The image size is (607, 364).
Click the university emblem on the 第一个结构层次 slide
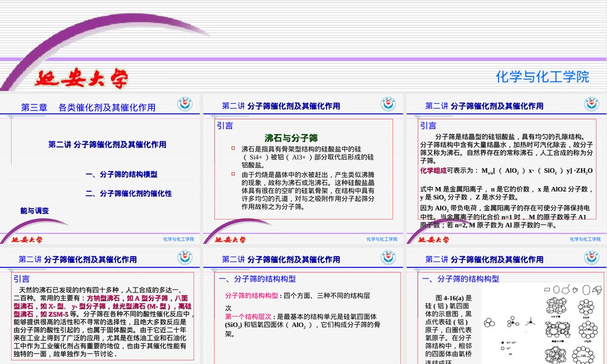388,258
